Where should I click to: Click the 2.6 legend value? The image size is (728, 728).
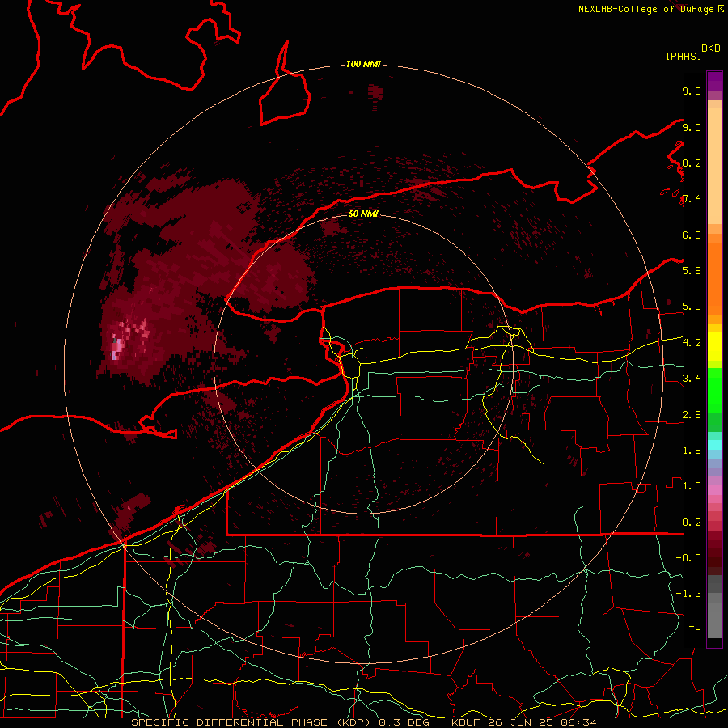click(692, 415)
